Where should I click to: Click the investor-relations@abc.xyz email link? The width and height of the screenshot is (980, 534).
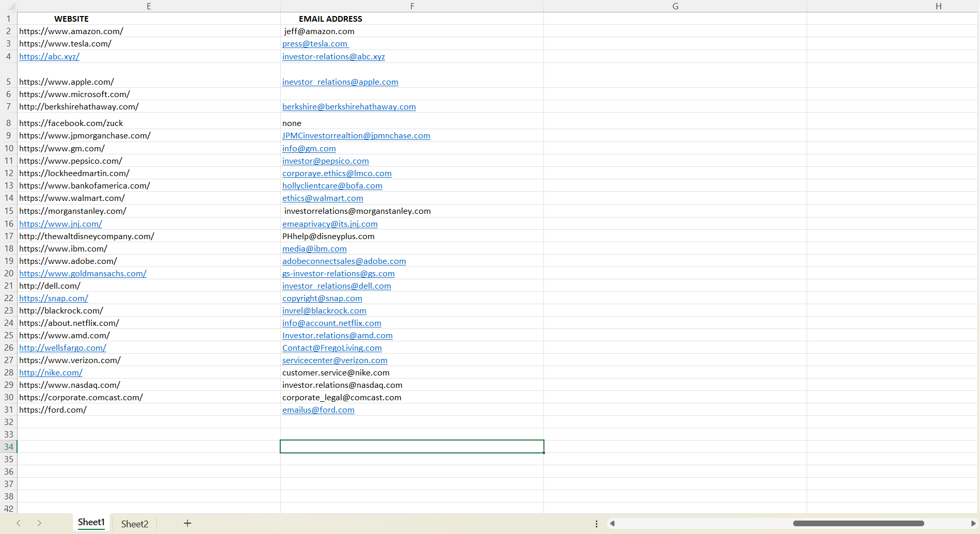[333, 57]
